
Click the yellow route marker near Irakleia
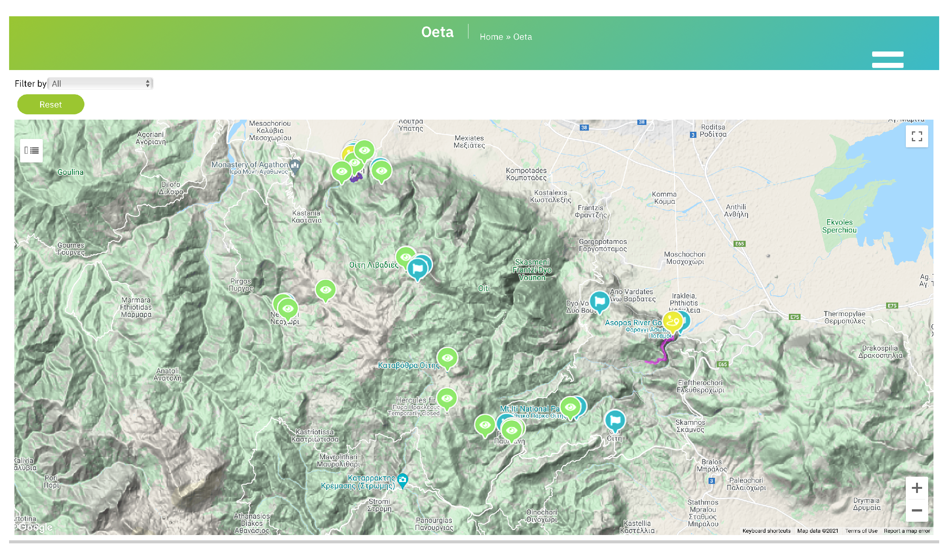(x=672, y=321)
